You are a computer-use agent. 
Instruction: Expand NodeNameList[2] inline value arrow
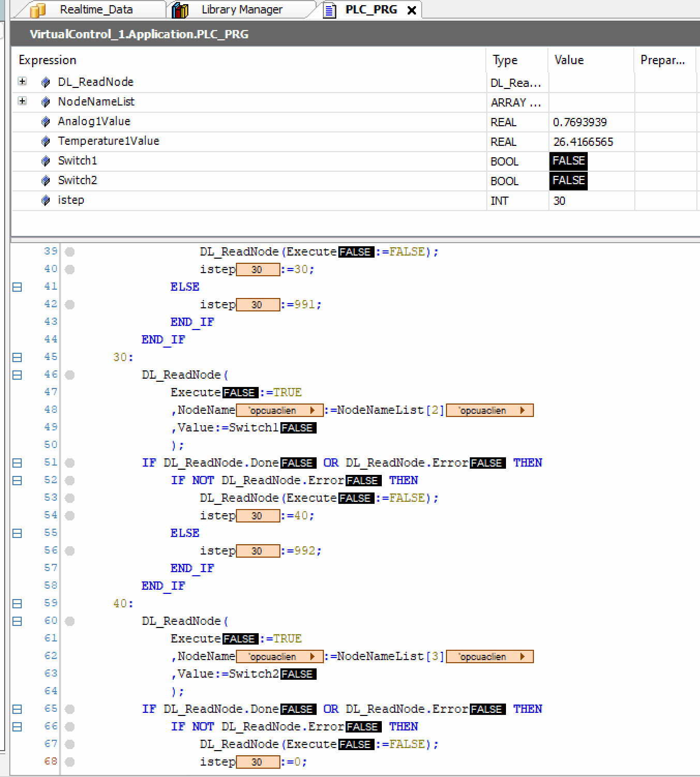(x=523, y=410)
